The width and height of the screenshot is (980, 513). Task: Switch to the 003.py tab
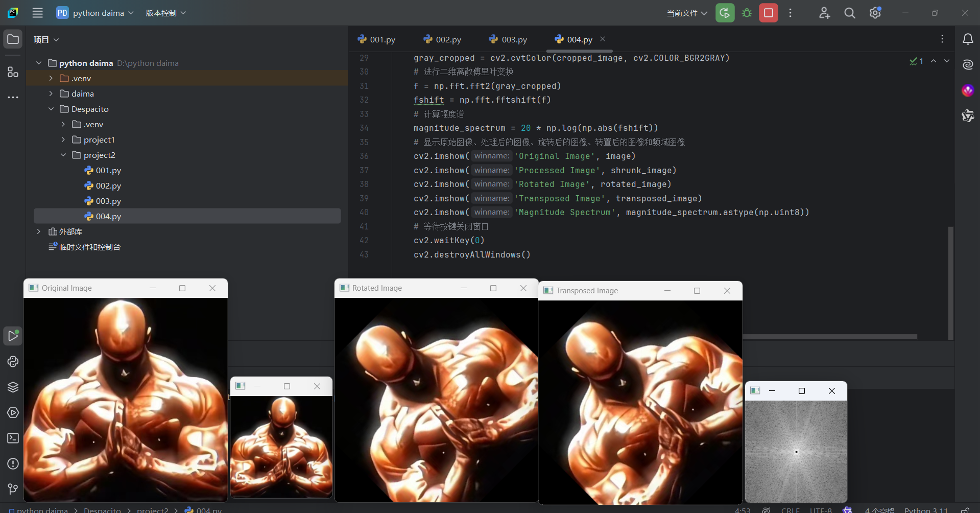tap(508, 39)
